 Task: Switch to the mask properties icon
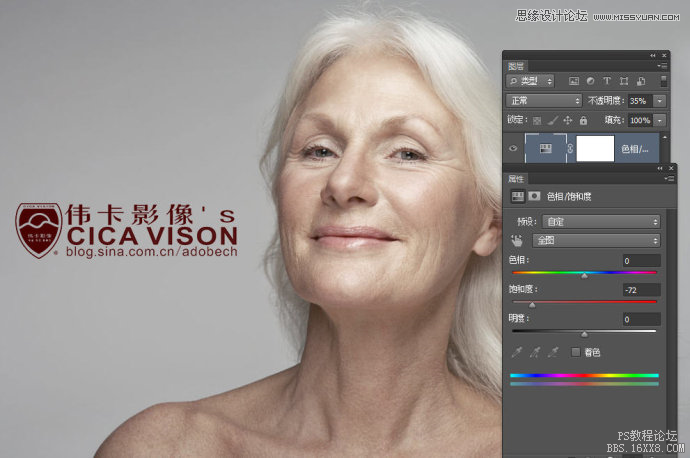point(534,196)
